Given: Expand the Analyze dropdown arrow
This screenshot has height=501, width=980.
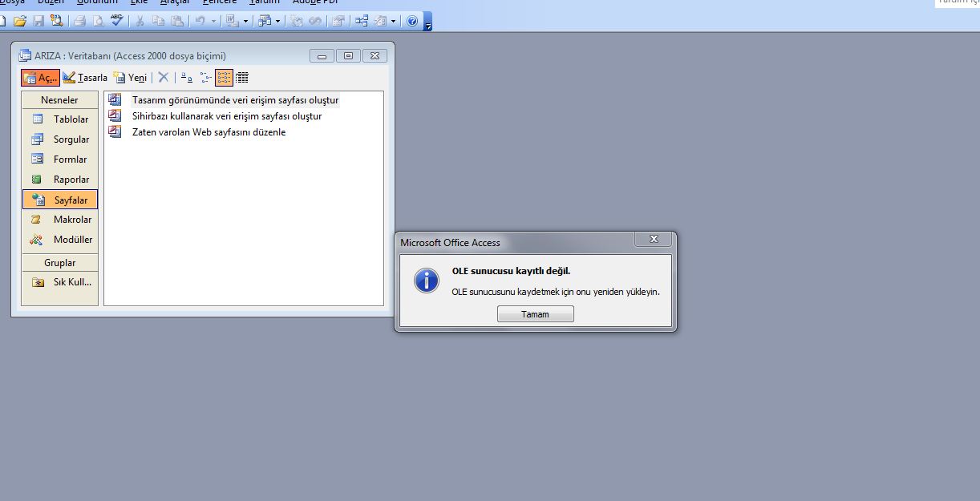Looking at the screenshot, I should pyautogui.click(x=277, y=21).
